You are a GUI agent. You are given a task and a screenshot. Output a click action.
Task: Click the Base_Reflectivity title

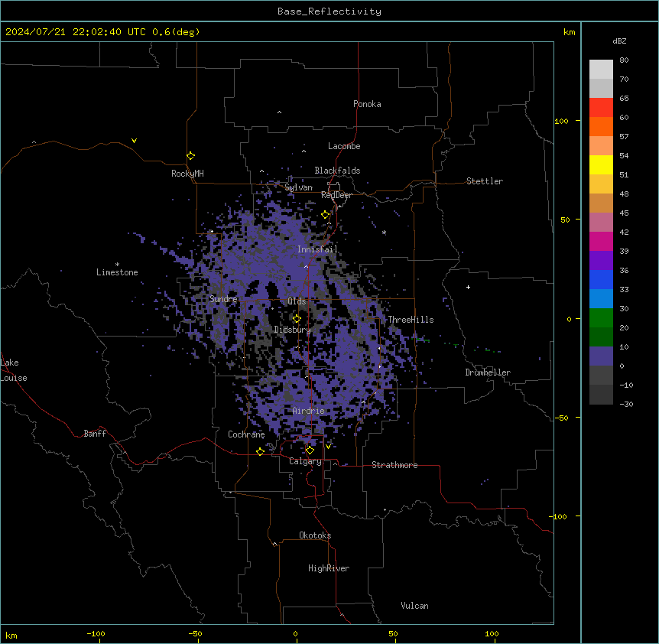329,11
